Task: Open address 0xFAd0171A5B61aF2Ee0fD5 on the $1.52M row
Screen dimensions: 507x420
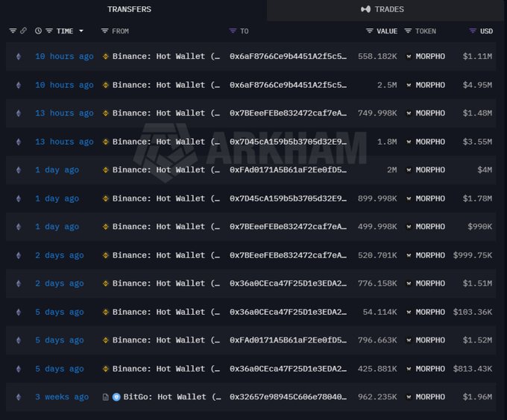Action: (288, 340)
